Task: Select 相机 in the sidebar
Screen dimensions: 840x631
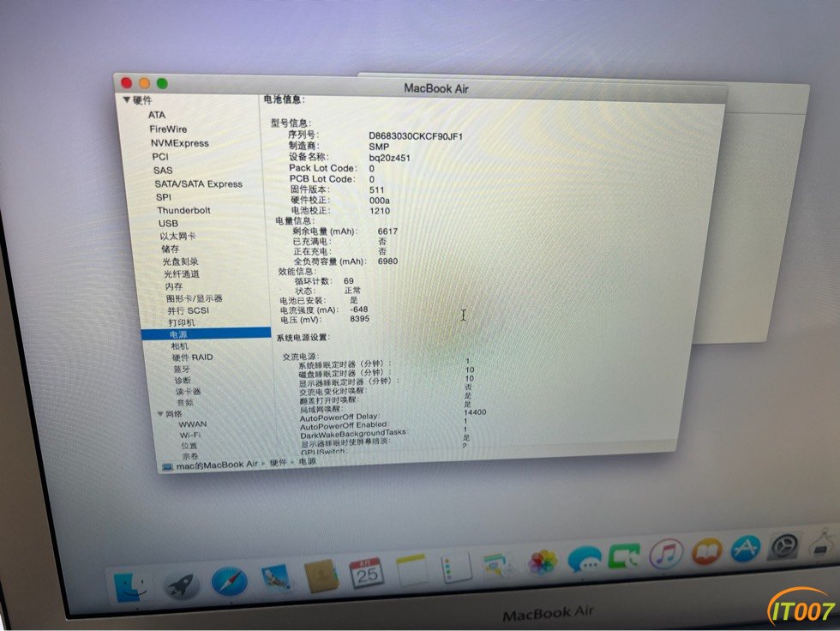Action: coord(180,346)
